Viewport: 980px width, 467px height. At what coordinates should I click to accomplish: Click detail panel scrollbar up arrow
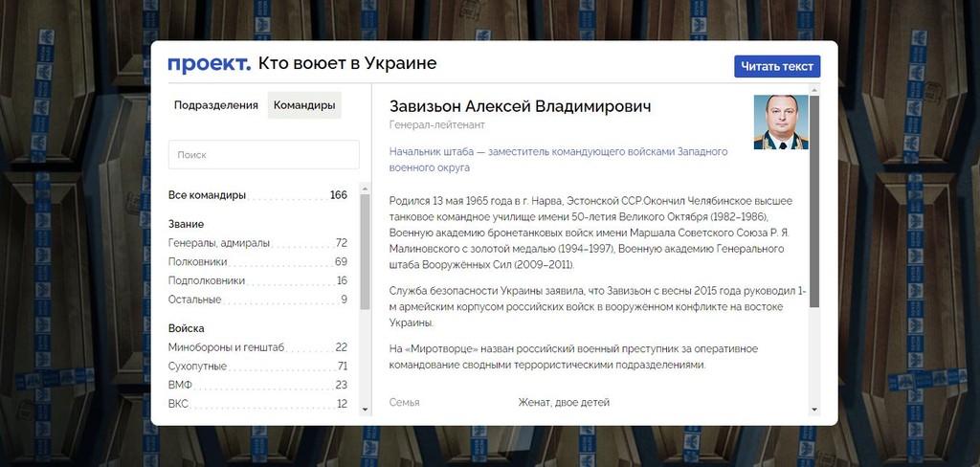tap(813, 90)
